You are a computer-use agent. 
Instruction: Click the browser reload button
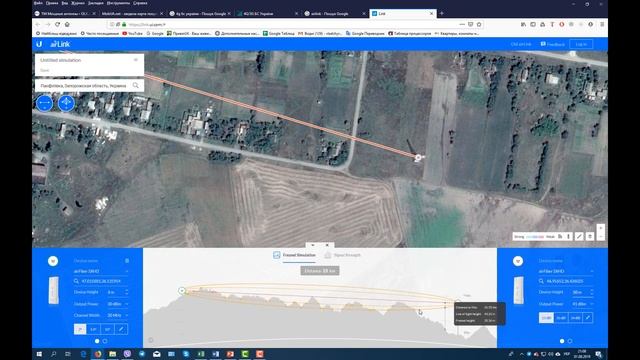58,24
